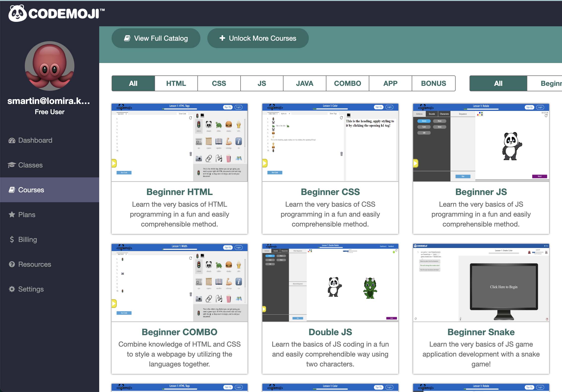
Task: Select the All language filter tab
Action: click(x=133, y=83)
